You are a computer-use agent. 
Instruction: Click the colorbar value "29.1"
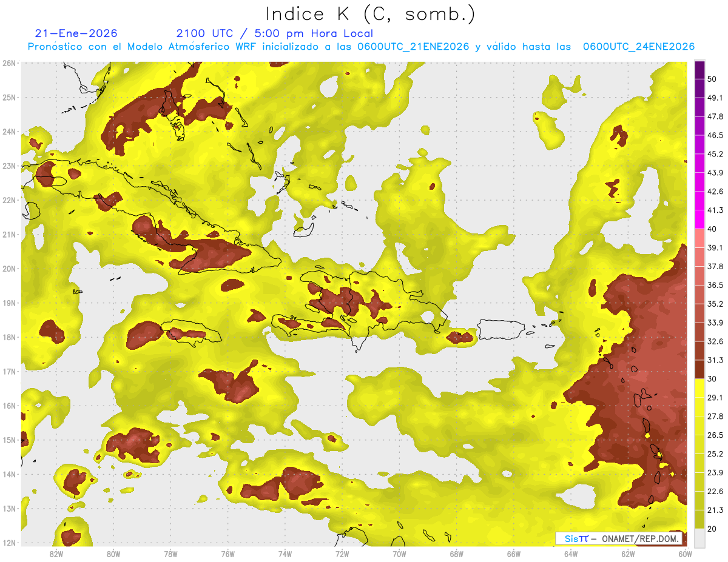pyautogui.click(x=715, y=398)
